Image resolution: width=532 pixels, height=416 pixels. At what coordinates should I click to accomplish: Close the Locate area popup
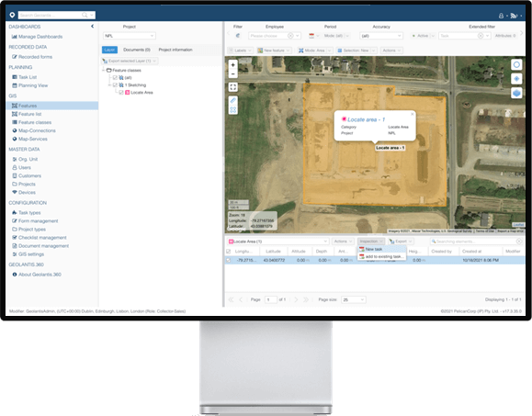pyautogui.click(x=413, y=114)
